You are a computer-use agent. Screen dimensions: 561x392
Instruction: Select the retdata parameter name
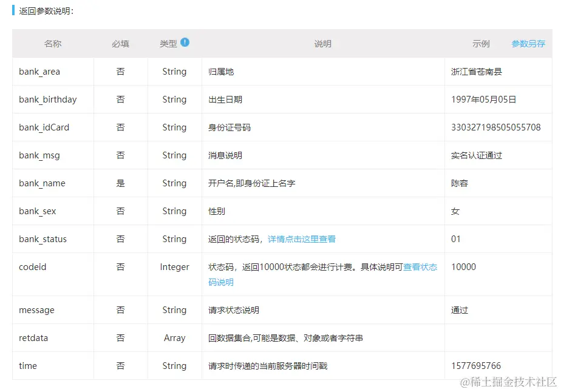pyautogui.click(x=33, y=338)
